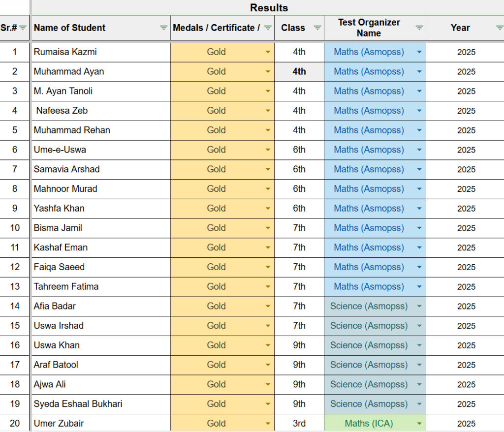Expand the Maths (Asmopss) dropdown for Ume-e-Uswa

point(418,150)
